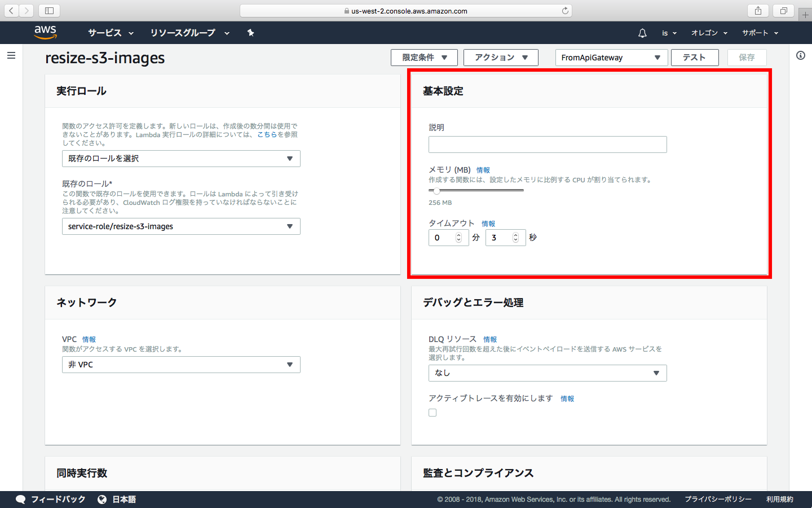Open the notifications bell icon
This screenshot has width=812, height=508.
pos(642,33)
